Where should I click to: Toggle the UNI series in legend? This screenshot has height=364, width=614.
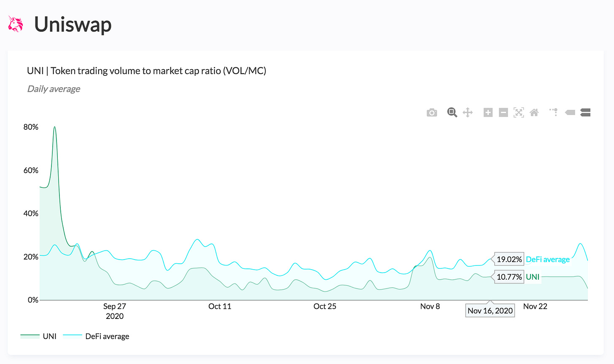(x=38, y=336)
